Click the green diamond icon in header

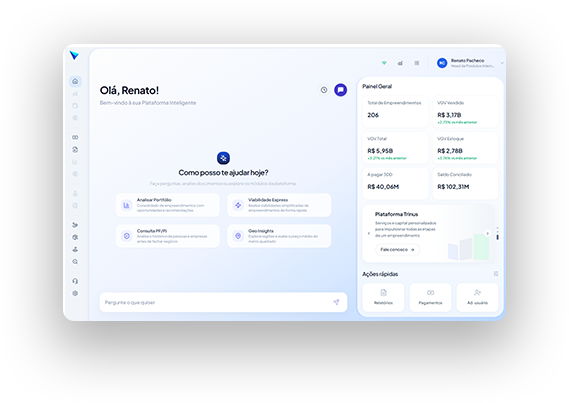384,63
